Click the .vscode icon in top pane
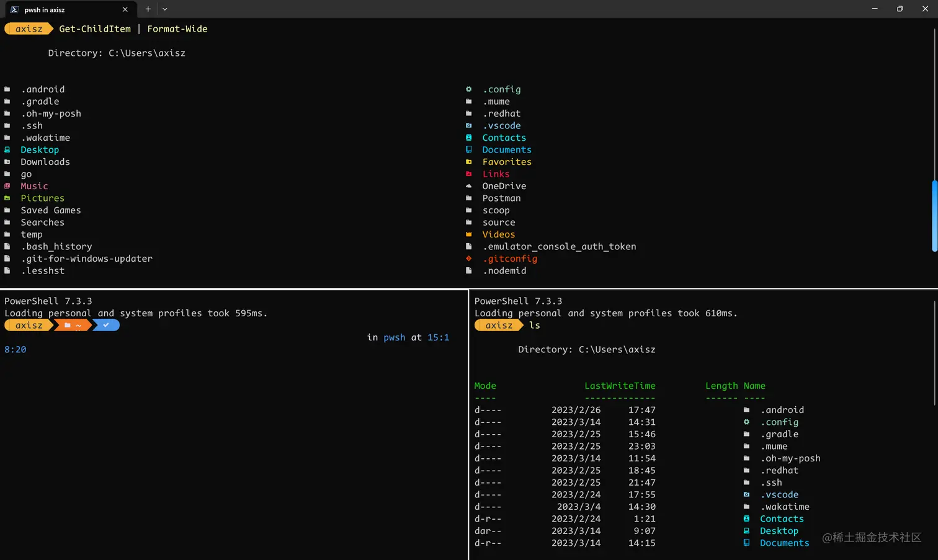Viewport: 938px width, 560px height. point(469,125)
